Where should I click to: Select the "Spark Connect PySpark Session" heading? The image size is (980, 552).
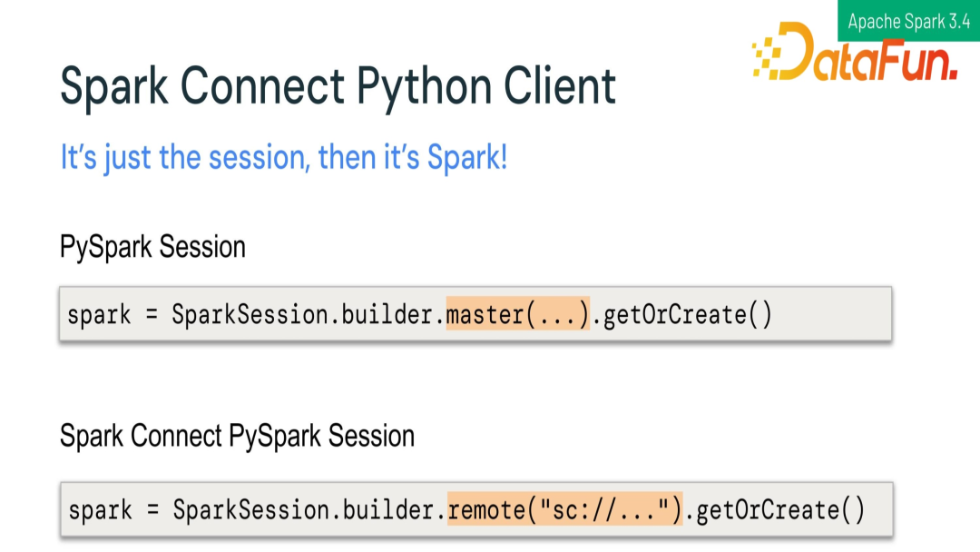tap(237, 436)
